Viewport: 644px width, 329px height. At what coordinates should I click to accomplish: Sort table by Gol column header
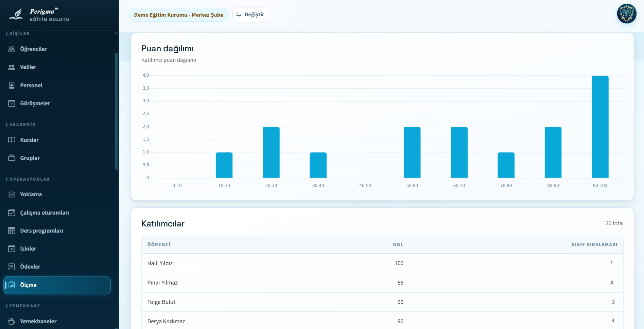pyautogui.click(x=398, y=244)
